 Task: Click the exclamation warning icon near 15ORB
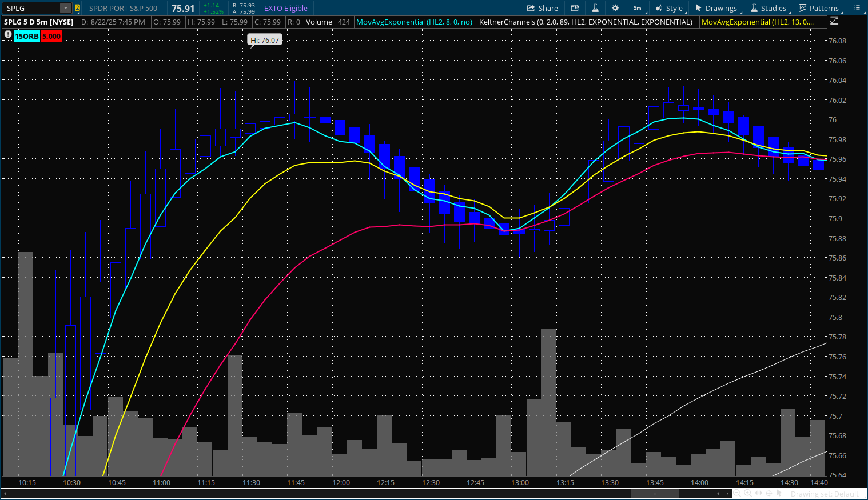click(7, 34)
